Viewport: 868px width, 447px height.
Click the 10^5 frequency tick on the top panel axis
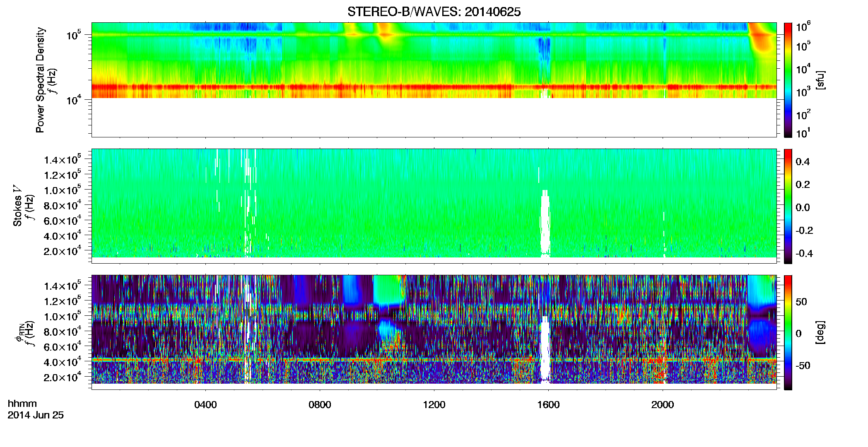(x=73, y=35)
